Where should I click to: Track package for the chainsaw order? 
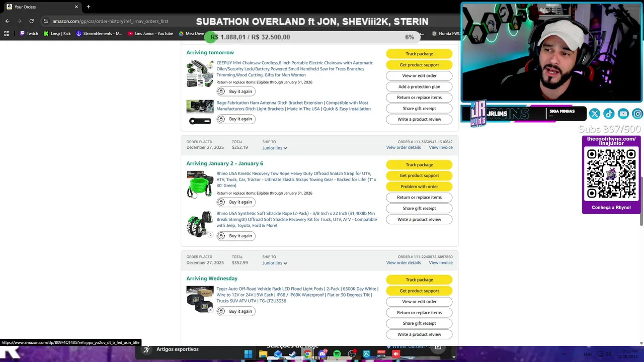(x=419, y=54)
